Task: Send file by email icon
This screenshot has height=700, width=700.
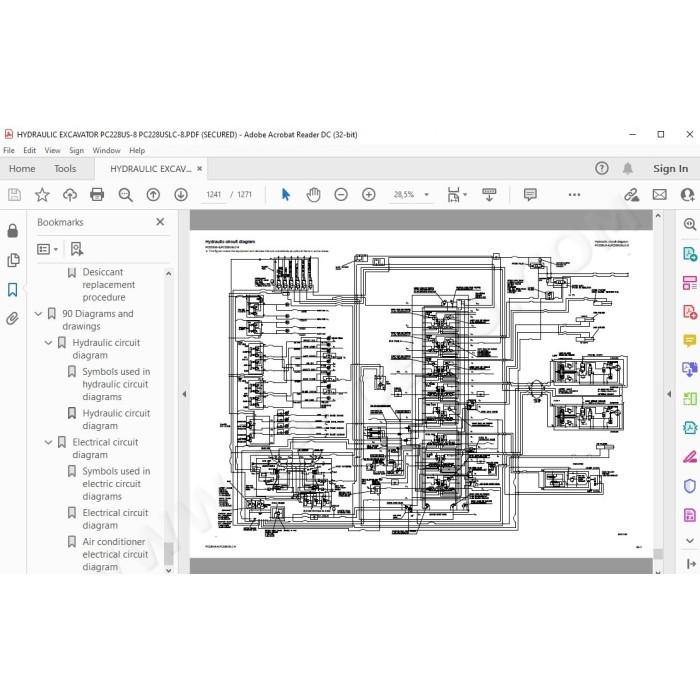Action: (659, 195)
